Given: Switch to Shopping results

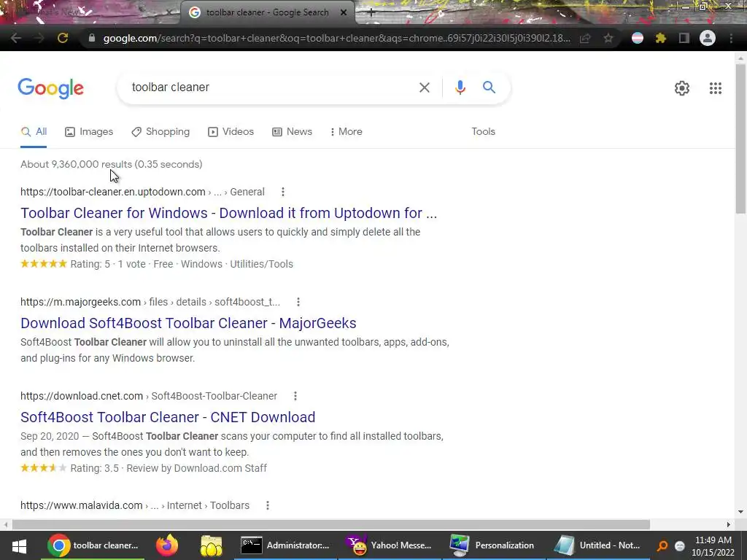Looking at the screenshot, I should 160,132.
